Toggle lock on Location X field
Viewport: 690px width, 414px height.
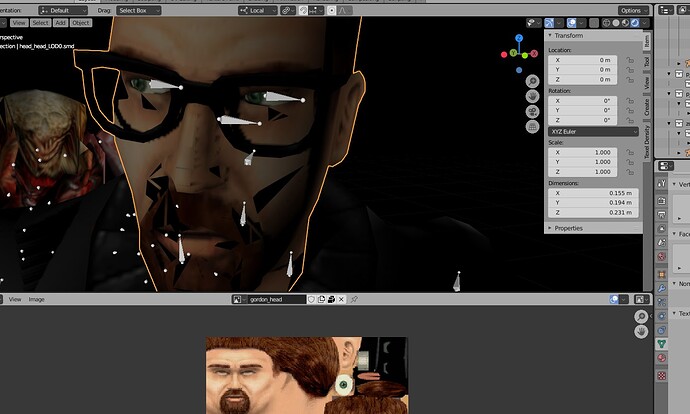pos(630,60)
